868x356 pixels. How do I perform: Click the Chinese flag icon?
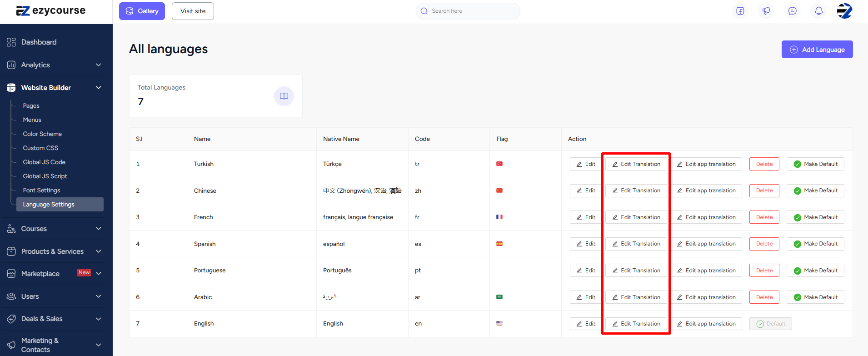click(x=499, y=191)
